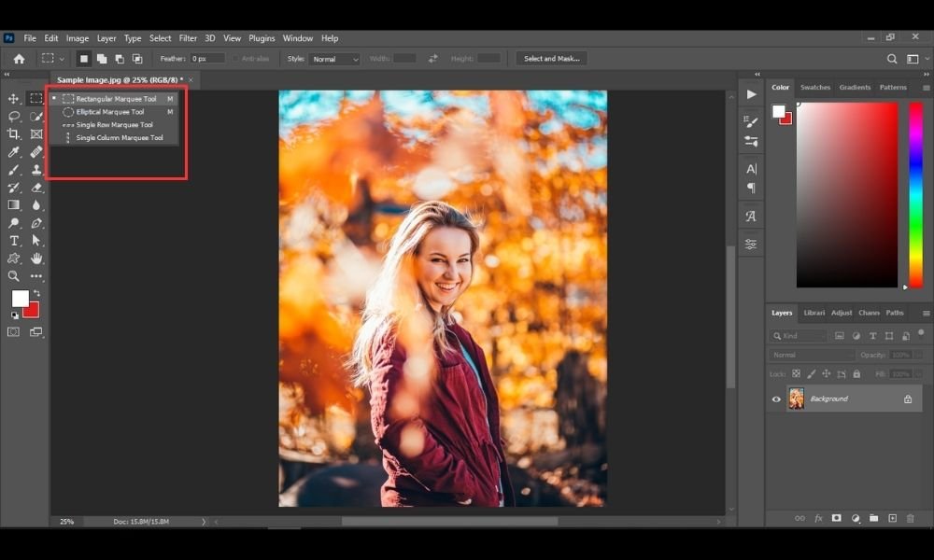934x560 pixels.
Task: Select the Healing Brush bandage tool
Action: point(36,152)
